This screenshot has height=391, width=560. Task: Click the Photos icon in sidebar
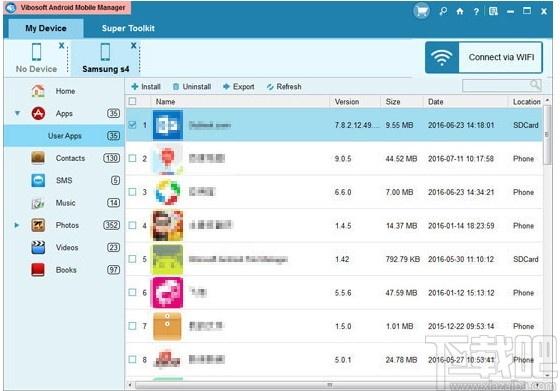[38, 225]
